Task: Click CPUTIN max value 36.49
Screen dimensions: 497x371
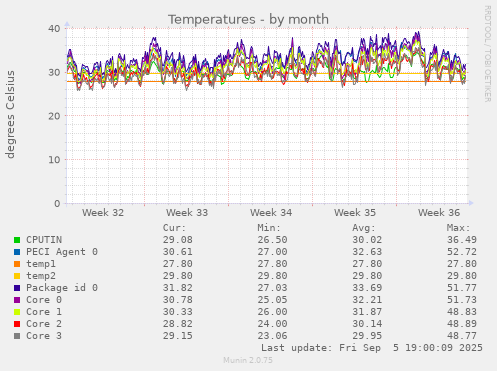Action: pyautogui.click(x=462, y=240)
